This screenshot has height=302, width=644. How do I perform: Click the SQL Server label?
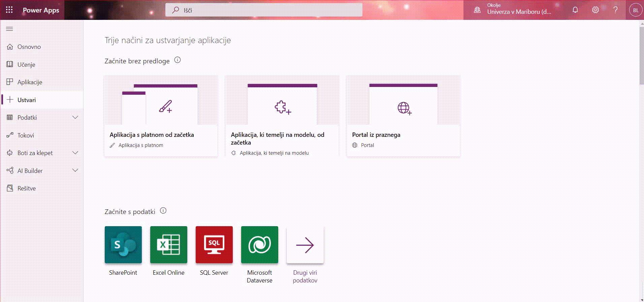(x=214, y=272)
